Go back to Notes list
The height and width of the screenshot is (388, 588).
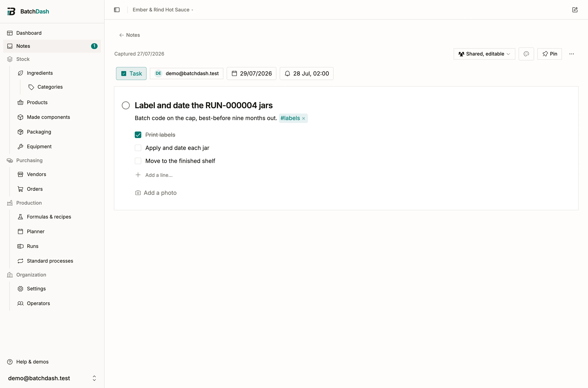[130, 35]
